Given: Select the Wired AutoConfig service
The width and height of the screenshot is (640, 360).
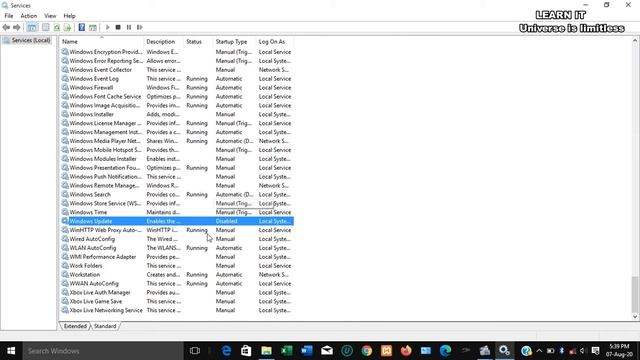Looking at the screenshot, I should coord(177,239).
